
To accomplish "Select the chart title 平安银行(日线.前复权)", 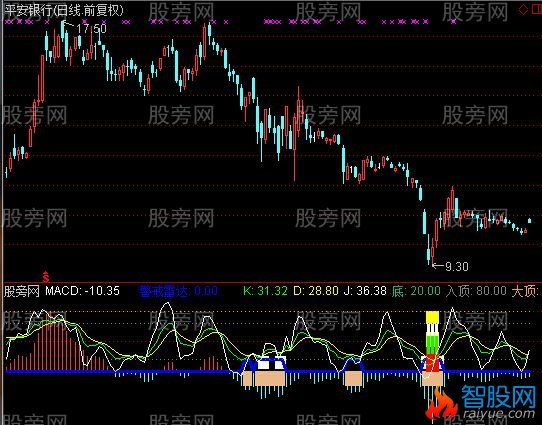I will tap(64, 10).
